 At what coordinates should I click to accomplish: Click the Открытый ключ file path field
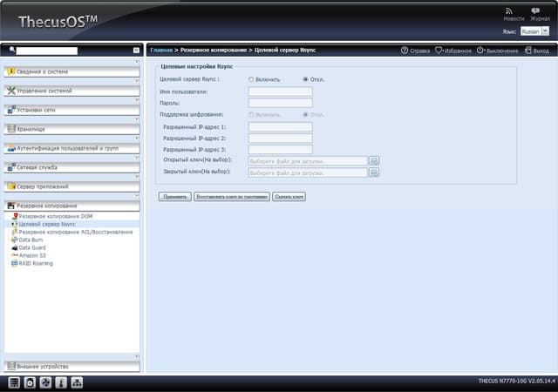coord(308,161)
